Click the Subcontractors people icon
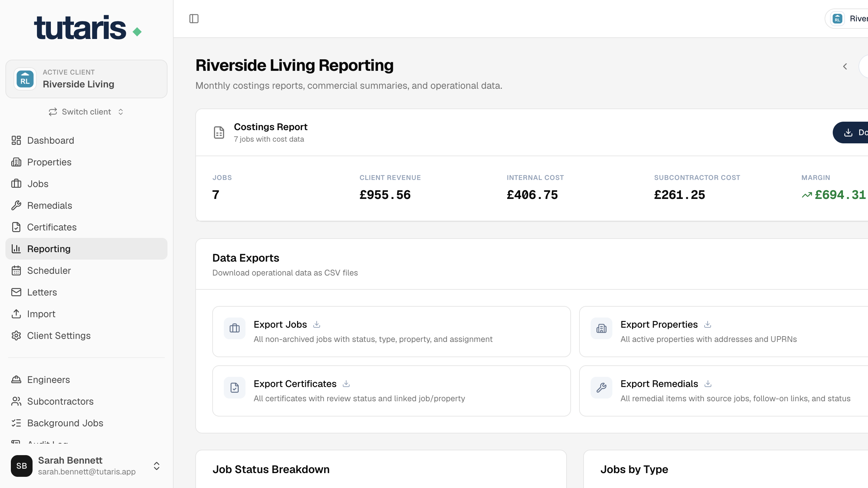This screenshot has height=488, width=868. [x=16, y=401]
